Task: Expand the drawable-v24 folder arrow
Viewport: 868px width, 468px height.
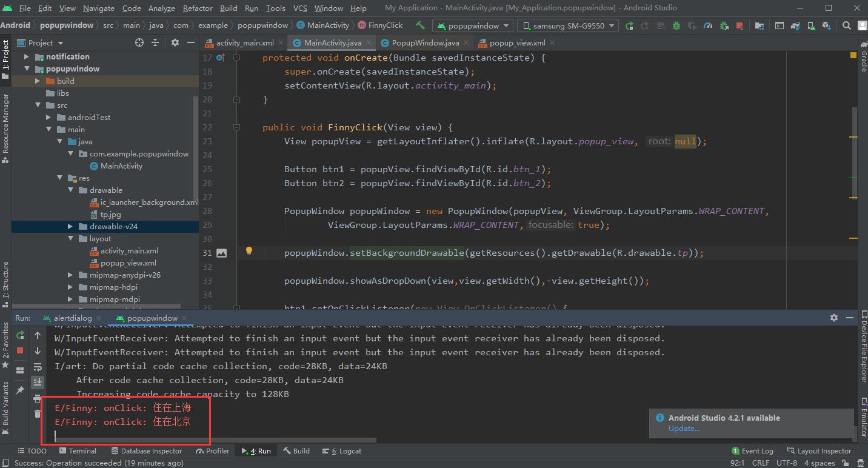Action: (70, 226)
